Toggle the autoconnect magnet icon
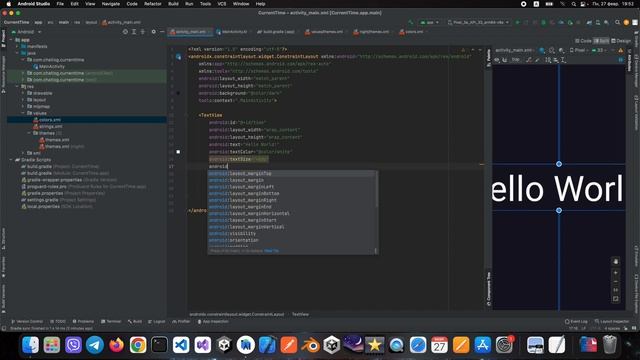 505,60
